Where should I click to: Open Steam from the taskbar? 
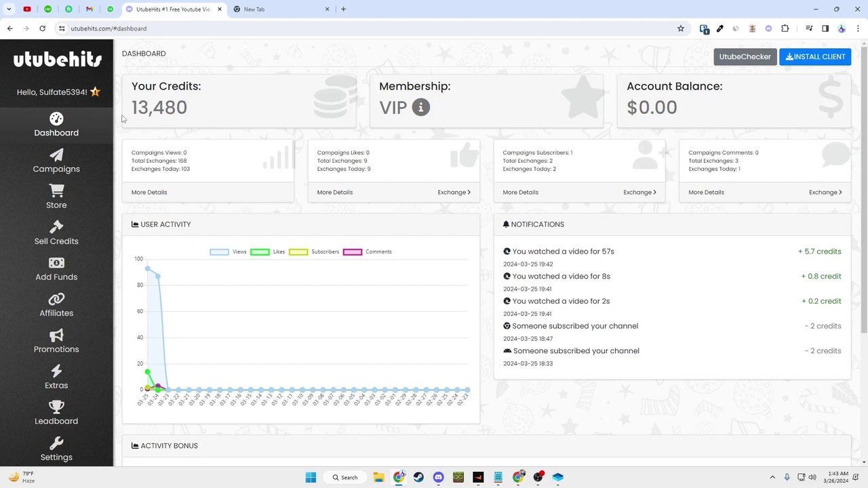coord(418,477)
